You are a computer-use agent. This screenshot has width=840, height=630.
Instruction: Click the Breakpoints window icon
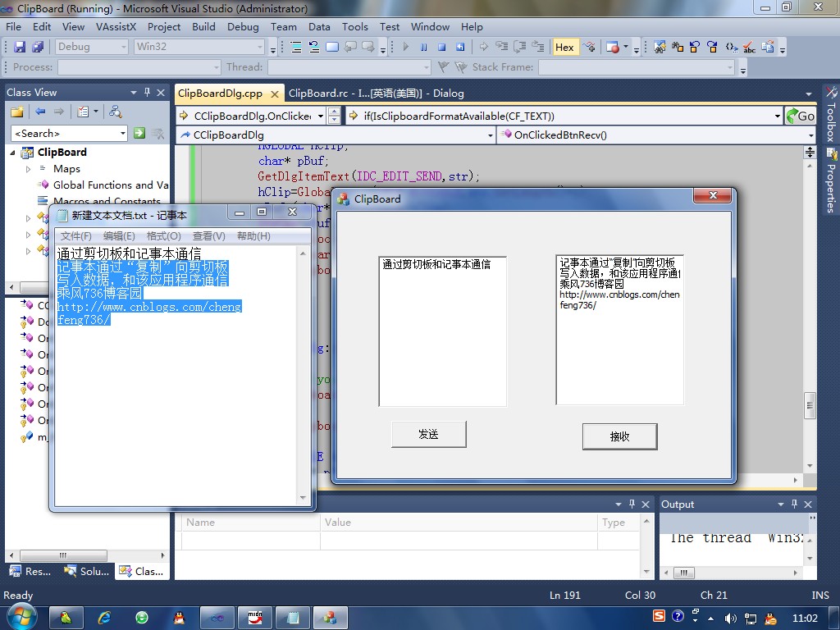(x=614, y=47)
